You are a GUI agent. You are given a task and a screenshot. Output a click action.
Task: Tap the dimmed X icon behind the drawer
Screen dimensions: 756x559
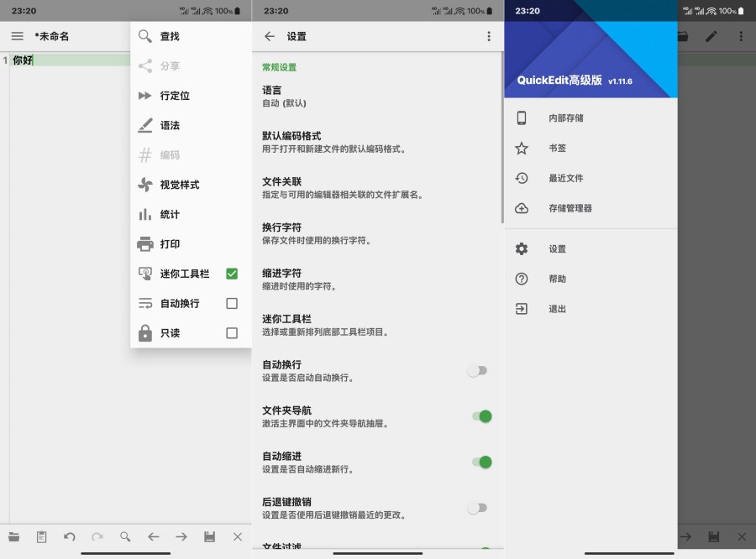pyautogui.click(x=742, y=537)
